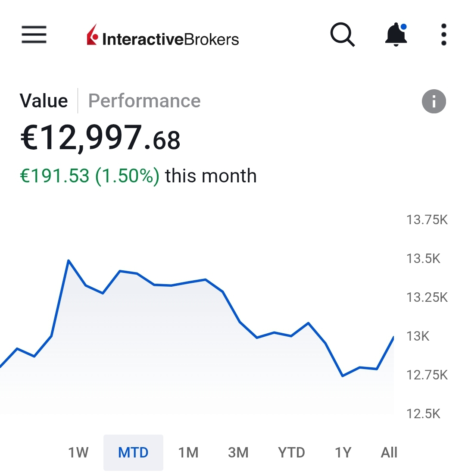Select the MTD time range
Viewport: 465px width, 476px height.
(133, 452)
